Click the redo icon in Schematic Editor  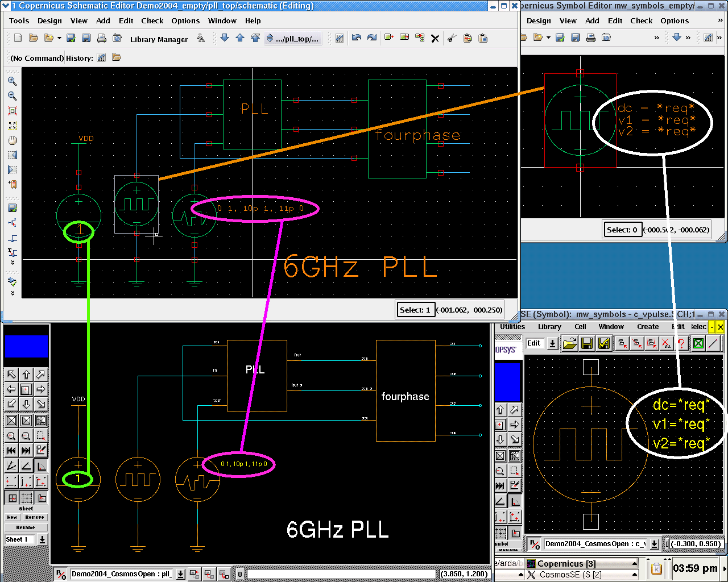click(372, 38)
